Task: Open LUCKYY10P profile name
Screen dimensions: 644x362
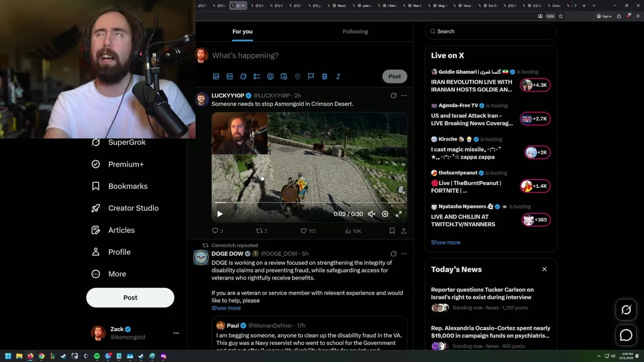Action: [228, 96]
